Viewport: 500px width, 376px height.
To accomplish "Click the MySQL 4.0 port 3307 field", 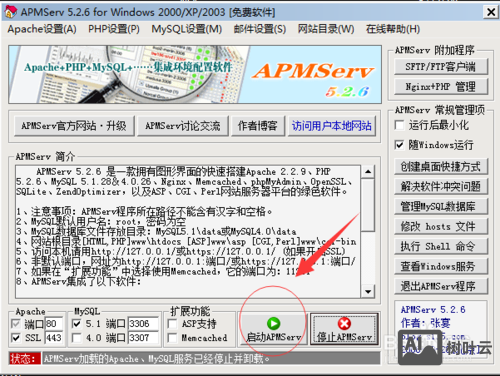I will click(143, 338).
